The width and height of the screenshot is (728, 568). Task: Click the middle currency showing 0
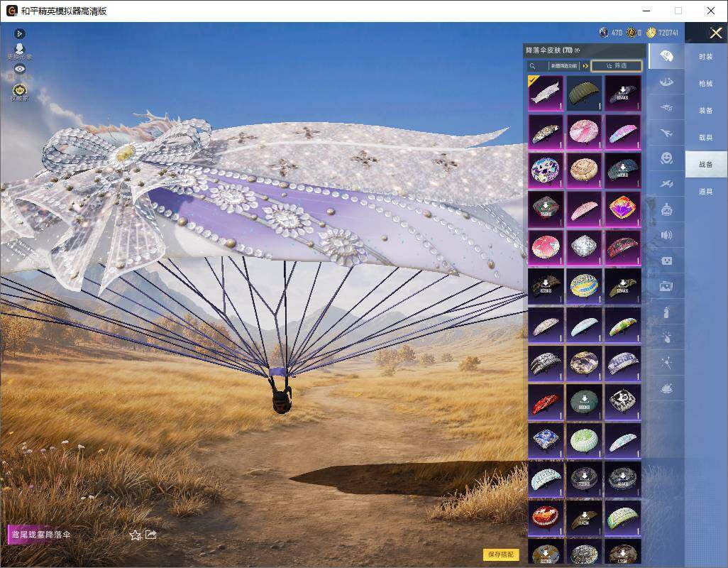coord(634,33)
